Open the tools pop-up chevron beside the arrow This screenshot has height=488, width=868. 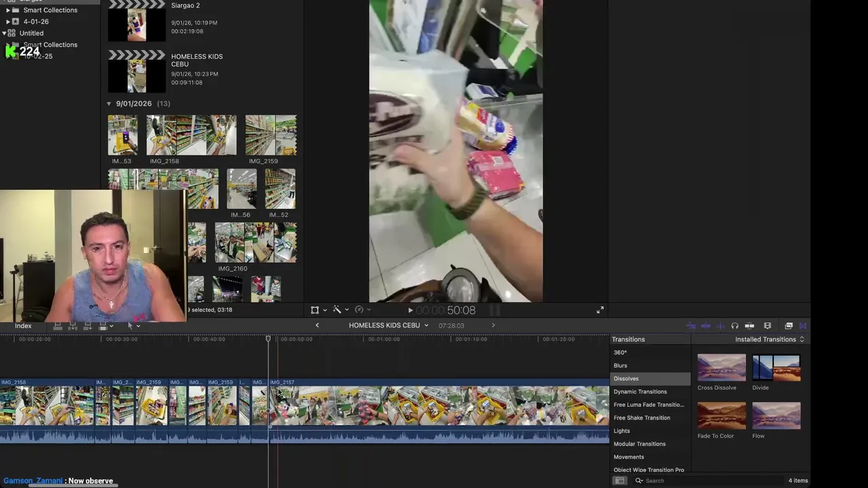(x=138, y=326)
